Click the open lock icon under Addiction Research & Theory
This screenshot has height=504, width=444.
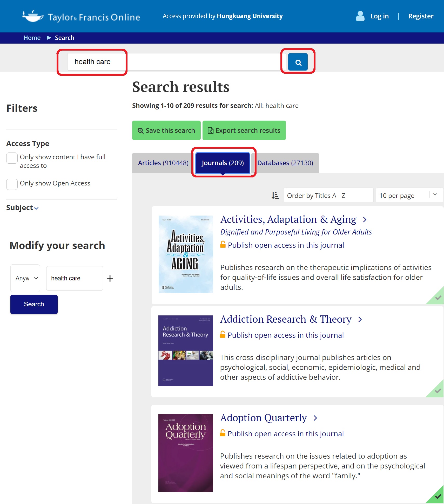pos(223,334)
